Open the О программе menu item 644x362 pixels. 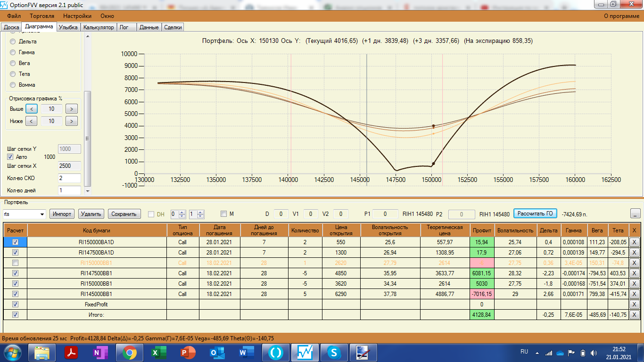coord(622,16)
